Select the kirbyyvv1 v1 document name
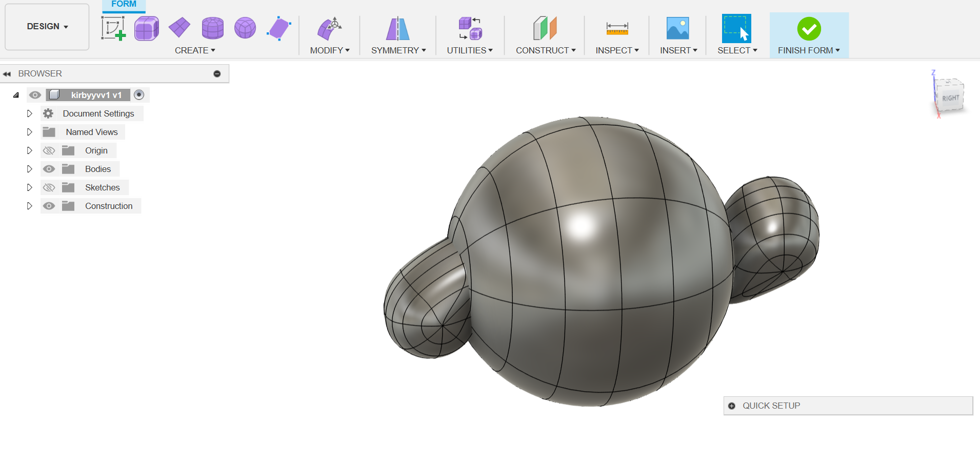 (x=96, y=95)
